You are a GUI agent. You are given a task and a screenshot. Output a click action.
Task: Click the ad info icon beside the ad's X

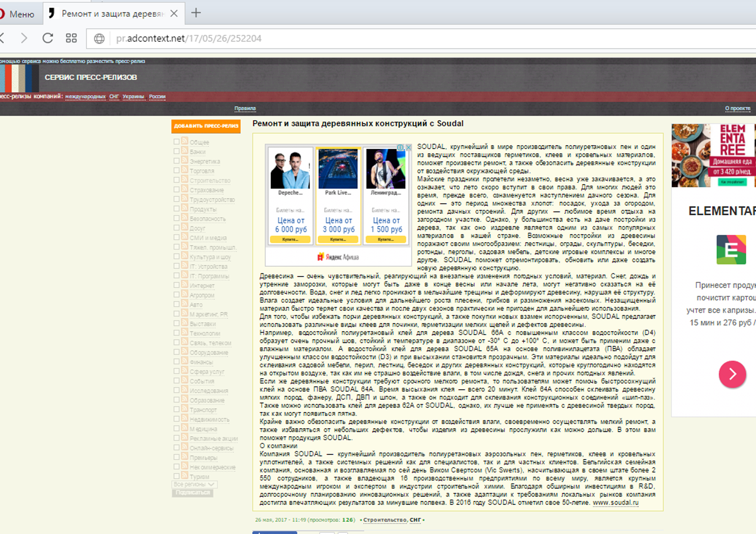pos(400,147)
